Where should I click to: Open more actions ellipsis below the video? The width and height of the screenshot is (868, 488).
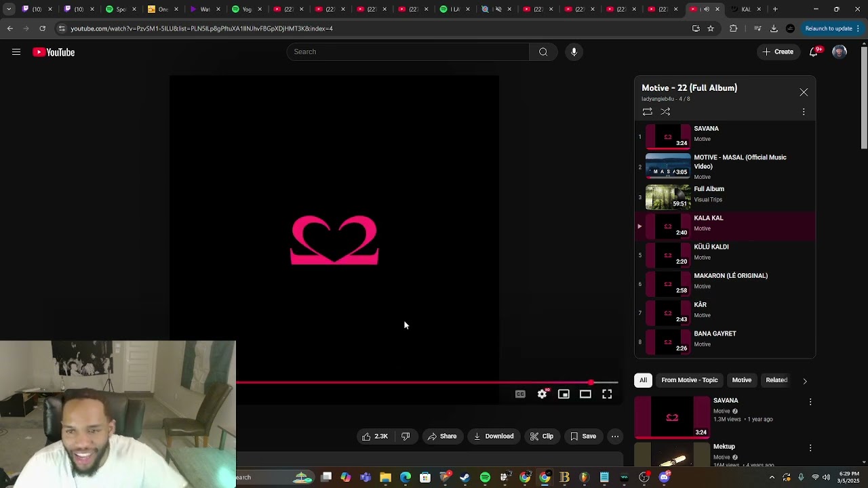click(x=615, y=436)
